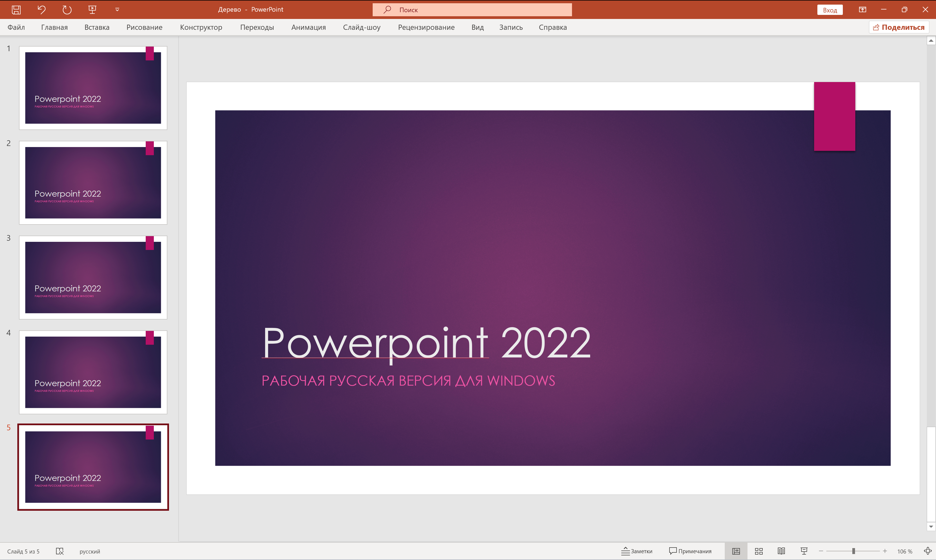The width and height of the screenshot is (936, 560).
Task: Start slideshow from beginning icon in title bar
Action: (x=92, y=10)
